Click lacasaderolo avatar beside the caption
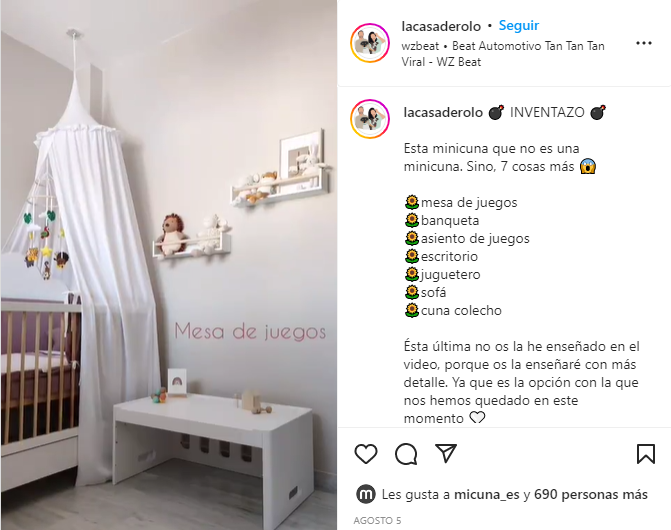This screenshot has height=530, width=671. (x=370, y=119)
